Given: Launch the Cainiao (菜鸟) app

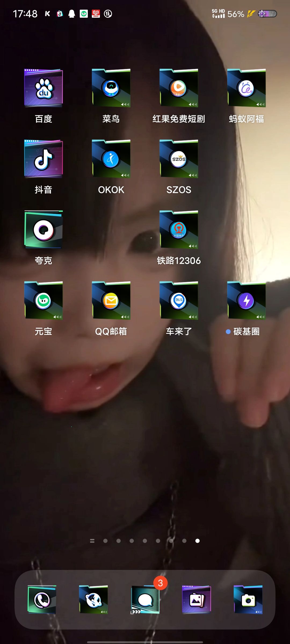Looking at the screenshot, I should click(x=111, y=88).
